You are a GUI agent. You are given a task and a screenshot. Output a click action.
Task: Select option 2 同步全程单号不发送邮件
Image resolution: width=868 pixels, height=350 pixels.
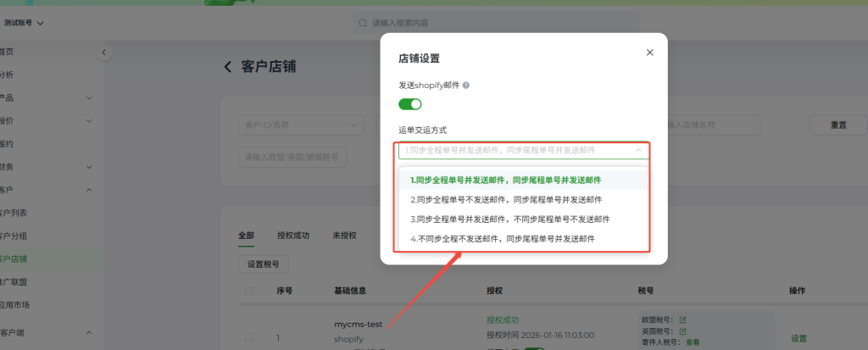pos(506,200)
